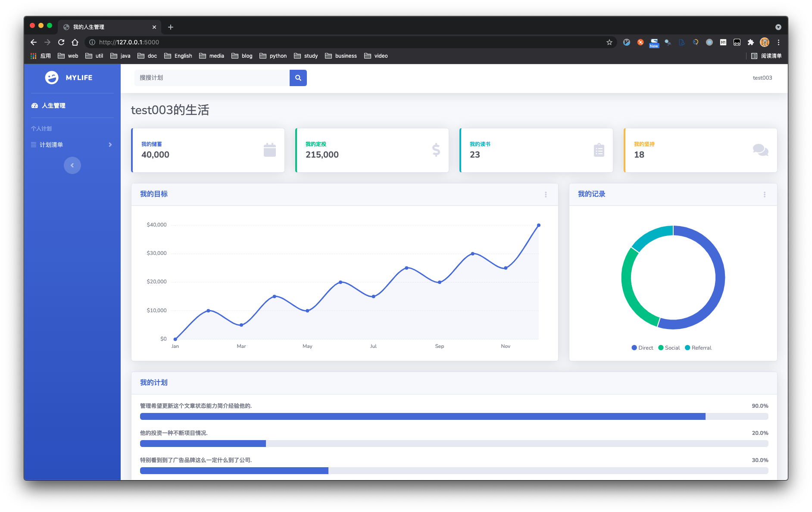Click the browser forward arrow
This screenshot has height=512, width=812.
pos(47,42)
